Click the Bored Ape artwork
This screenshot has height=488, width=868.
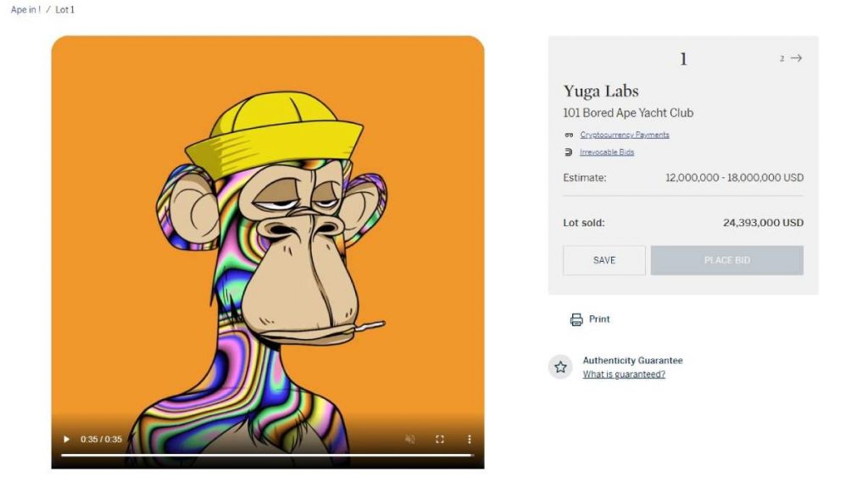click(268, 232)
